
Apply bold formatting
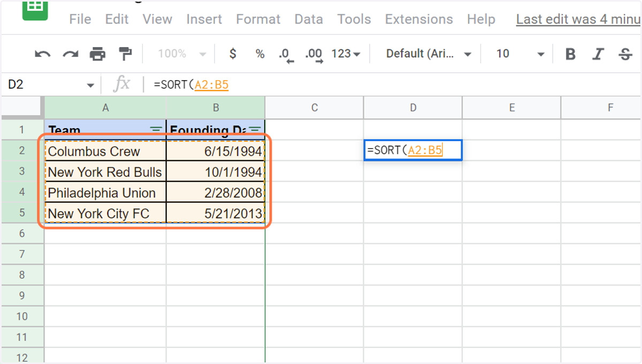[571, 54]
